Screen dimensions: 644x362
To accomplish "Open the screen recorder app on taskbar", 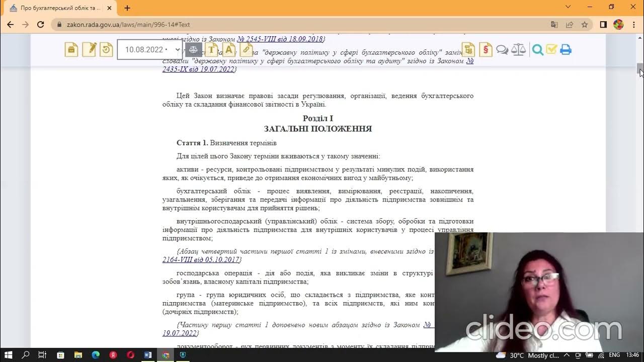I will pos(183,355).
